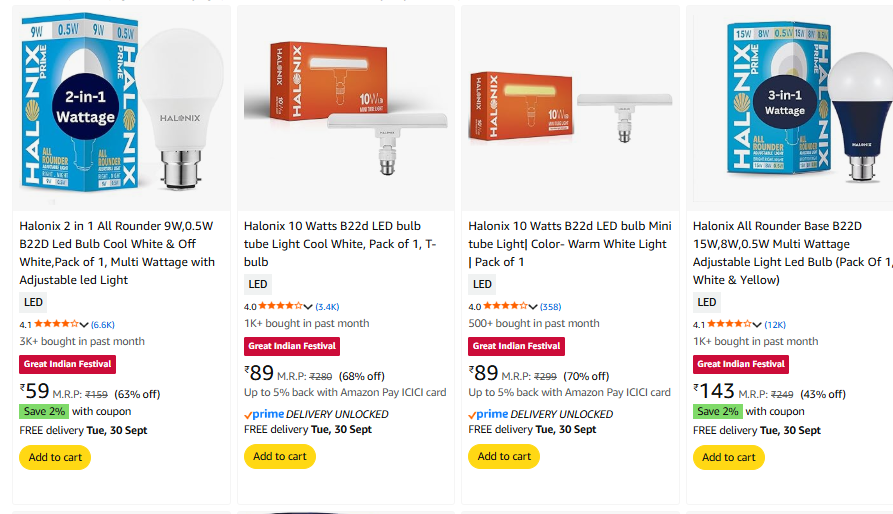Image resolution: width=893 pixels, height=514 pixels.
Task: Expand rating breakdown chevron for 3.4K-rated T-bulb
Action: [x=309, y=307]
